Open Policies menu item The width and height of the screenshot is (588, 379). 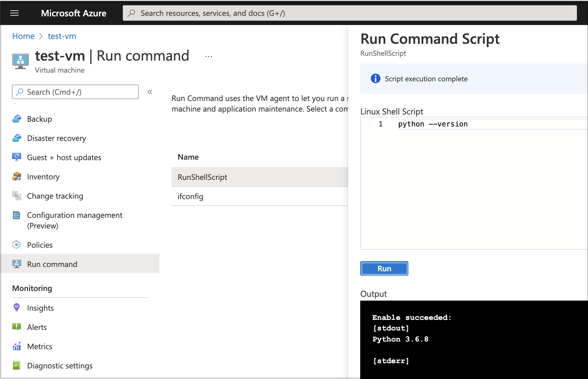(40, 245)
